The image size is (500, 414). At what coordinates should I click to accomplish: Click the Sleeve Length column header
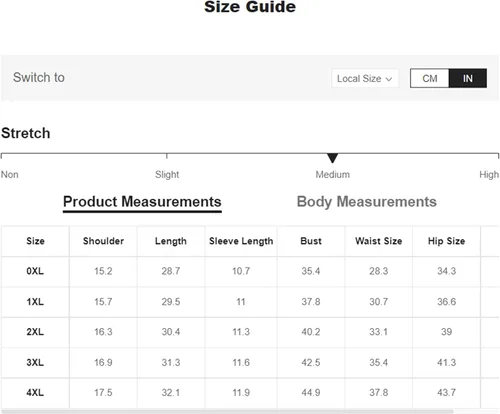tap(241, 241)
